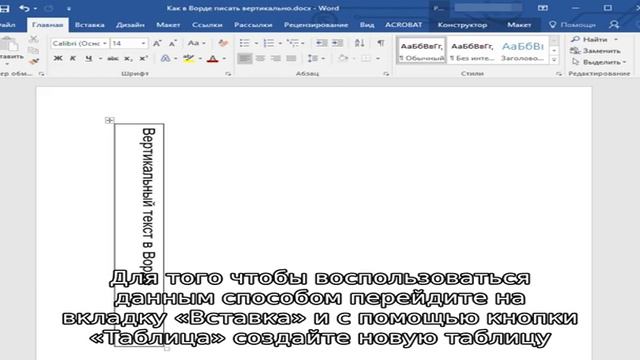640x360 pixels.
Task: Open the Ссылки tab
Action: [207, 25]
